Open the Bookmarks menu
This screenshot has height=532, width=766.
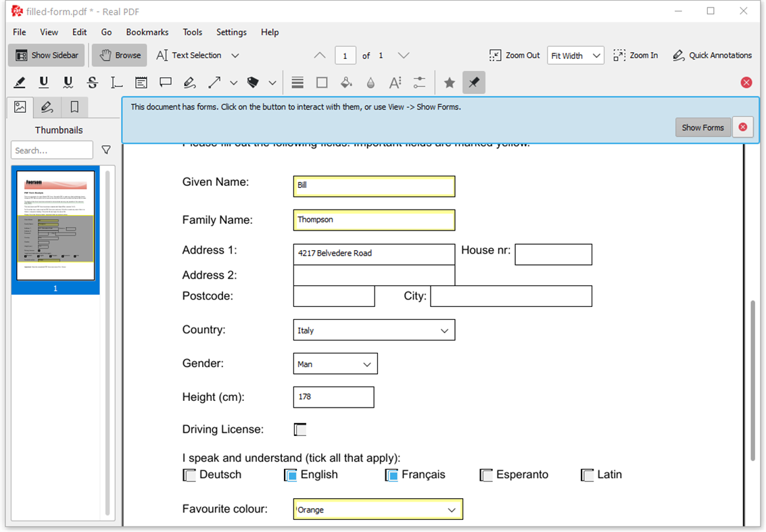coord(147,32)
